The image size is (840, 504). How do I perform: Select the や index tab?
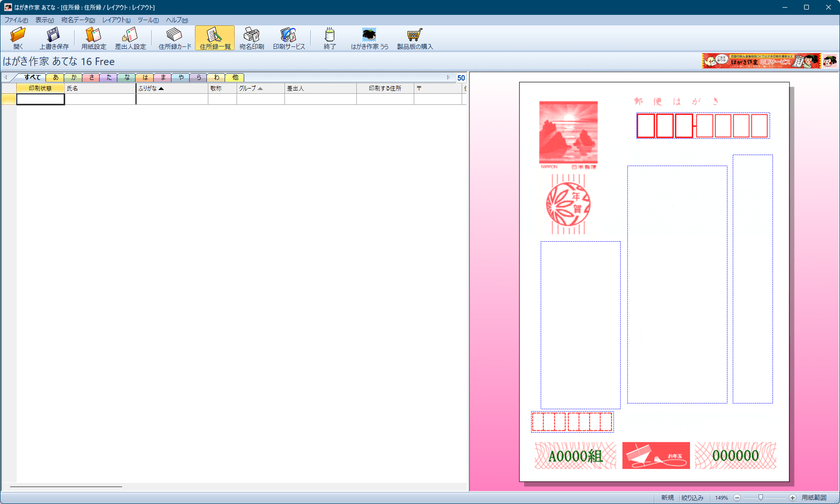(181, 78)
